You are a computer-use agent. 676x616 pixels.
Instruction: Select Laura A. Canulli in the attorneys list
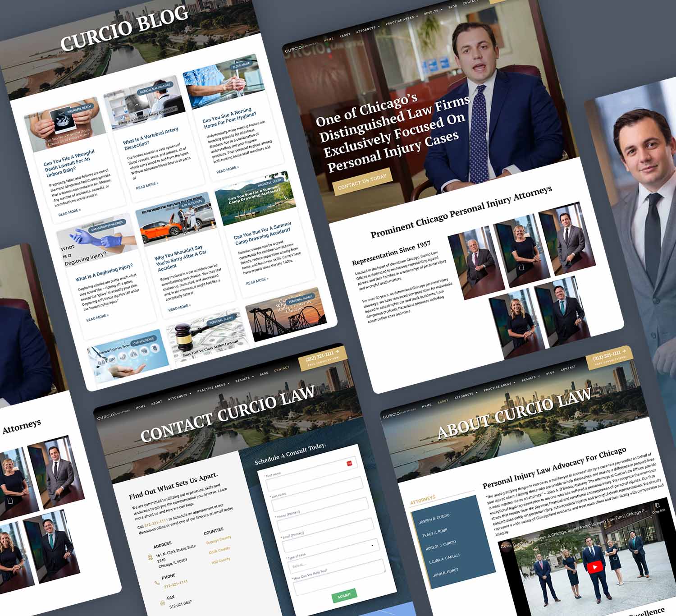click(x=444, y=558)
